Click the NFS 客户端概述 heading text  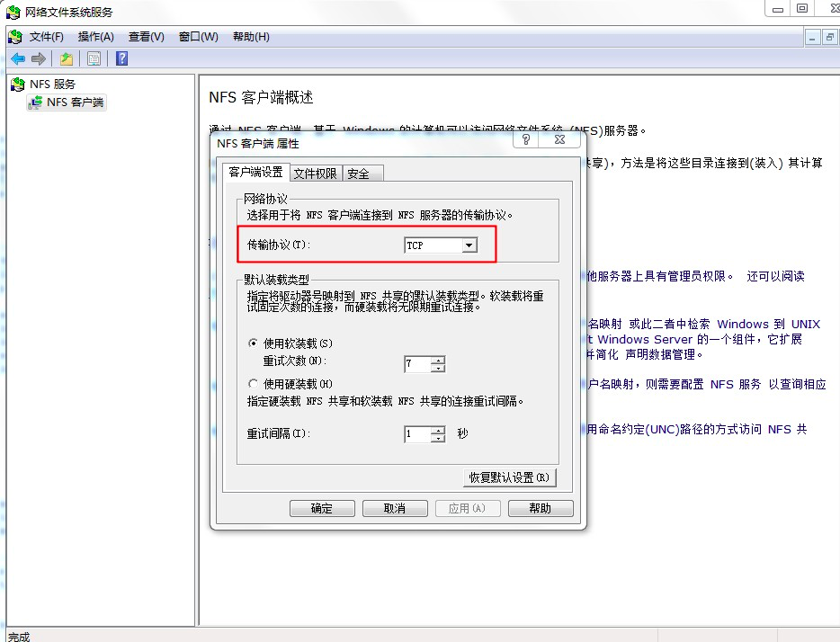[x=261, y=97]
